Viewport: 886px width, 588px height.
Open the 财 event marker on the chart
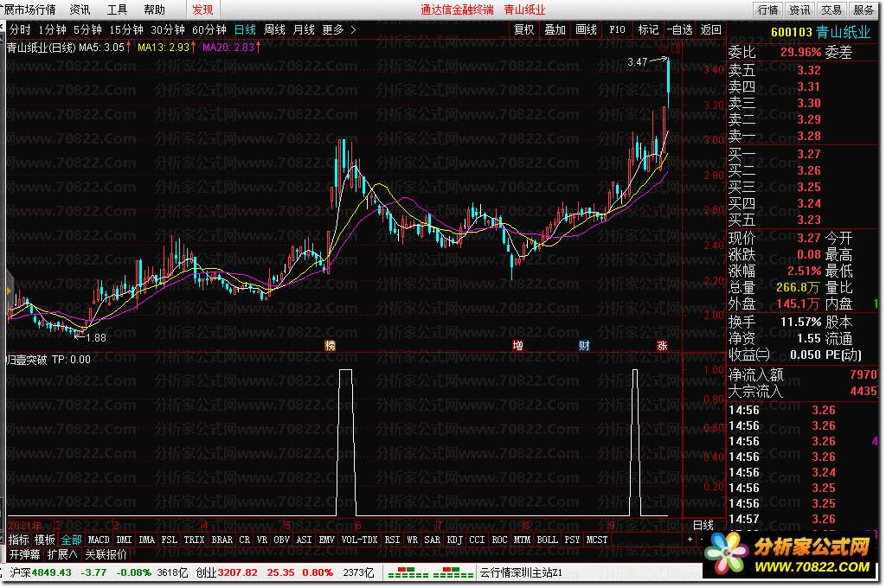pos(584,346)
